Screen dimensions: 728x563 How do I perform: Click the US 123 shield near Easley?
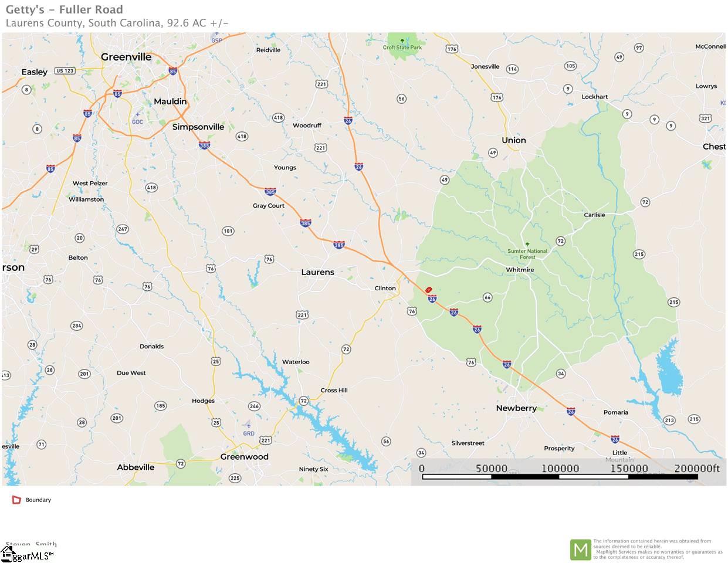(65, 71)
